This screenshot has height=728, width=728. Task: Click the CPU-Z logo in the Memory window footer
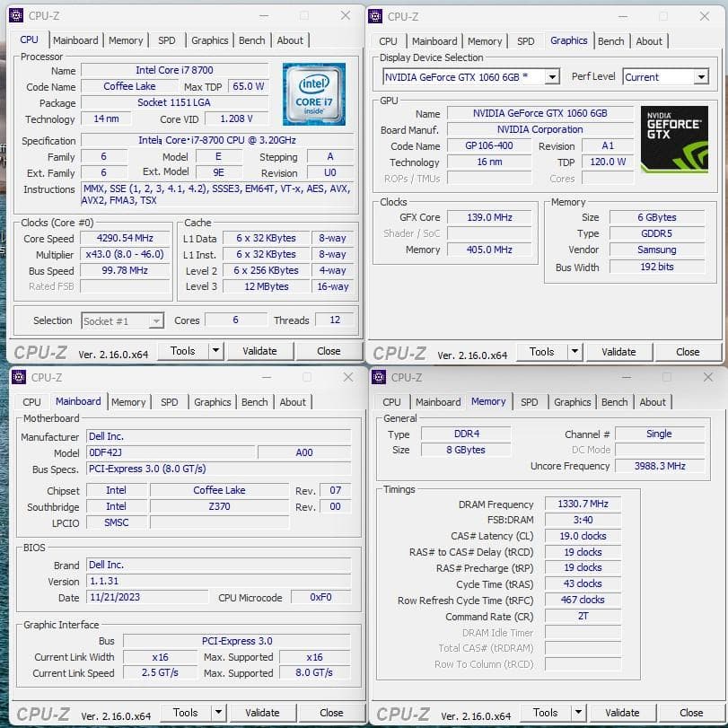(x=403, y=713)
